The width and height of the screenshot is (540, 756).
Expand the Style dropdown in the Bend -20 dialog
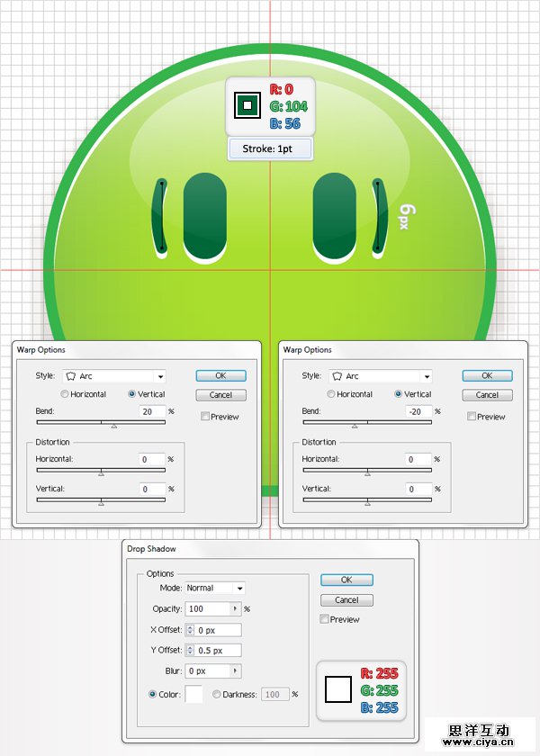pos(427,376)
